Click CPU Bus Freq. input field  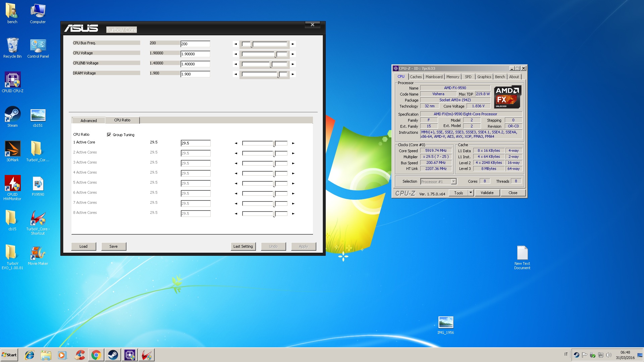point(195,44)
